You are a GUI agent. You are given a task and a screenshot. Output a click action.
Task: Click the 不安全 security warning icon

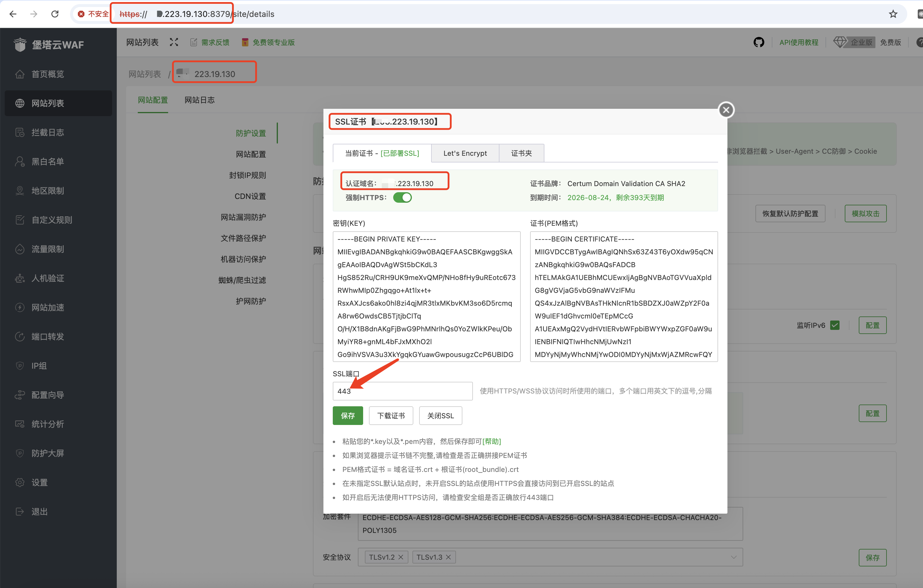tap(81, 14)
